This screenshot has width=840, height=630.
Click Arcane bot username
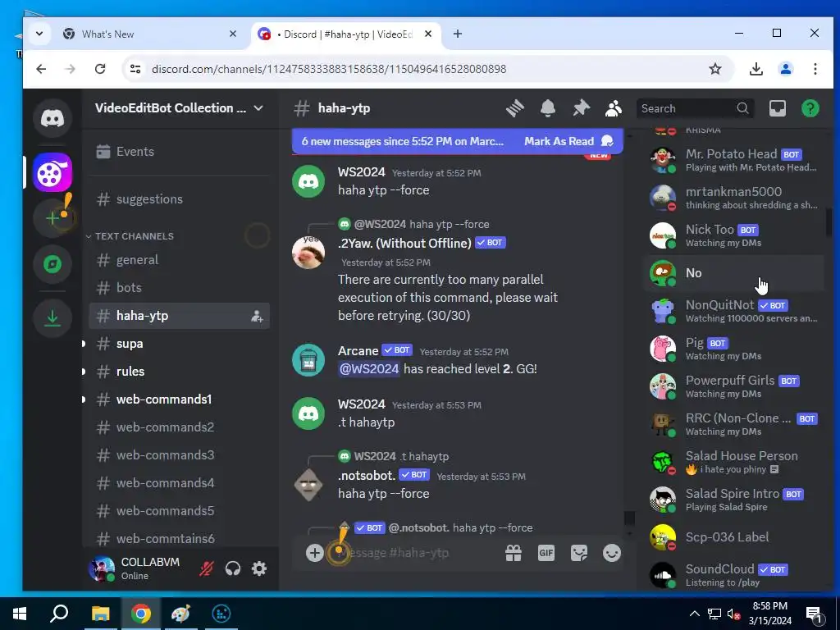click(x=358, y=351)
